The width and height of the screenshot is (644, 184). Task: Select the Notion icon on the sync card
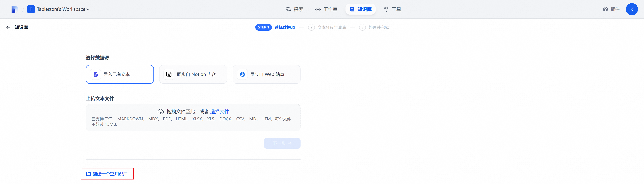point(169,74)
